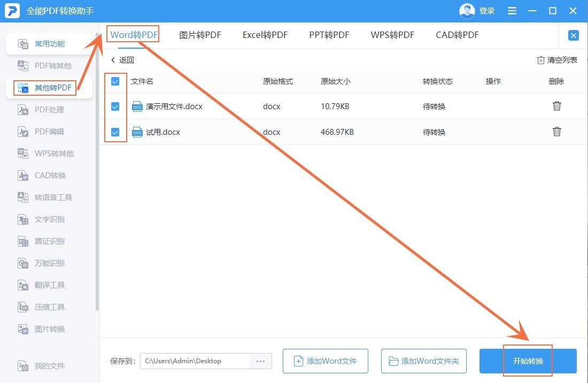
Task: Open the 翻译工具 feature
Action: pyautogui.click(x=51, y=285)
